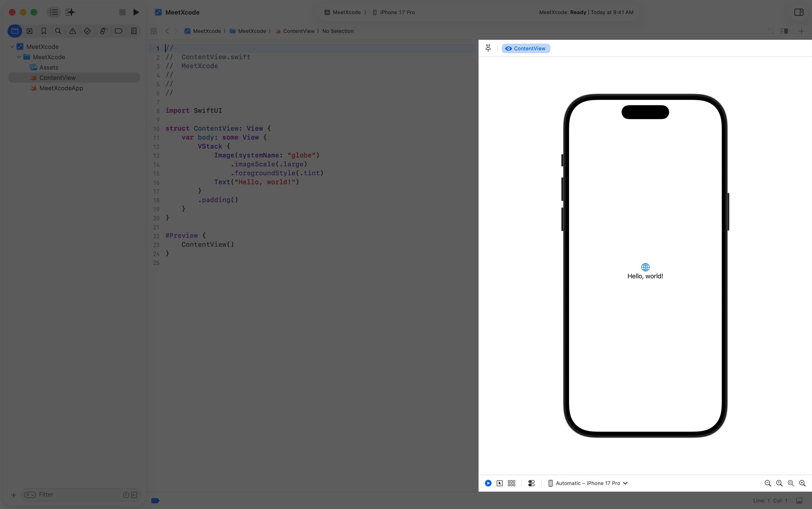Add a new editor with plus button
This screenshot has width=812, height=509.
click(802, 31)
